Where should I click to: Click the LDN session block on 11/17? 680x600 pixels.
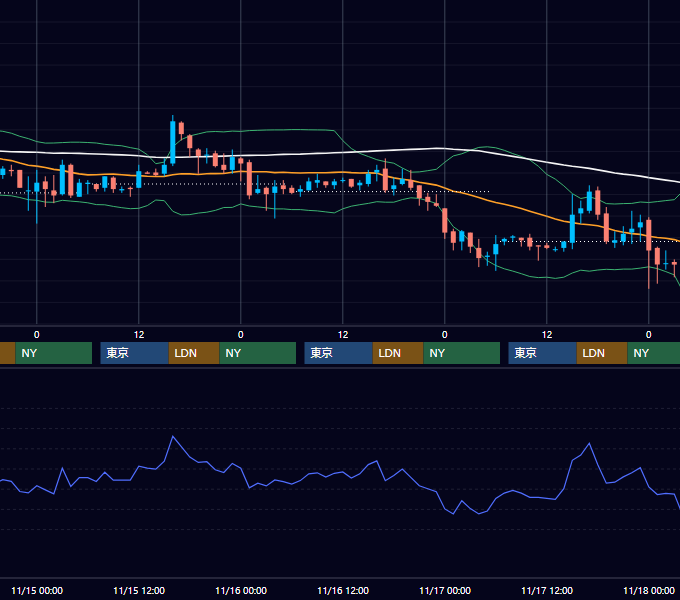(x=602, y=353)
